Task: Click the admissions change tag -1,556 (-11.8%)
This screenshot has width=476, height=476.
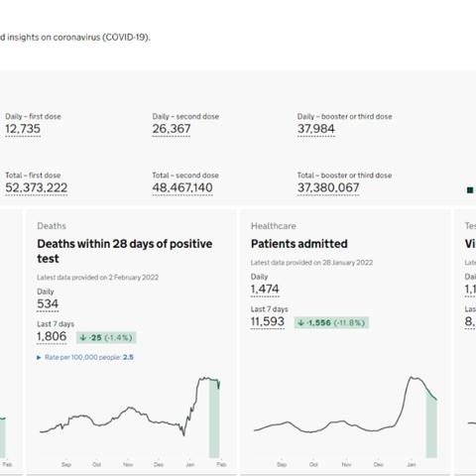Action: coord(331,322)
